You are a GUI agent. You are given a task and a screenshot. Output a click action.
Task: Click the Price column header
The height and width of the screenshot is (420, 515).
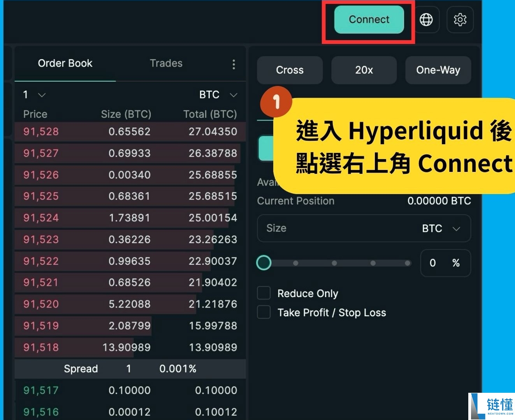(x=35, y=114)
